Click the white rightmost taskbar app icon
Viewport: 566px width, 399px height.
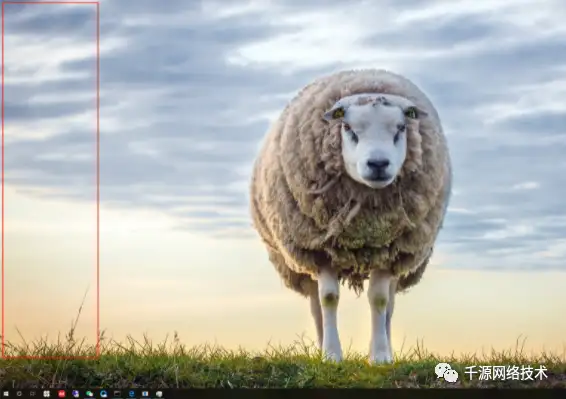[x=159, y=394]
